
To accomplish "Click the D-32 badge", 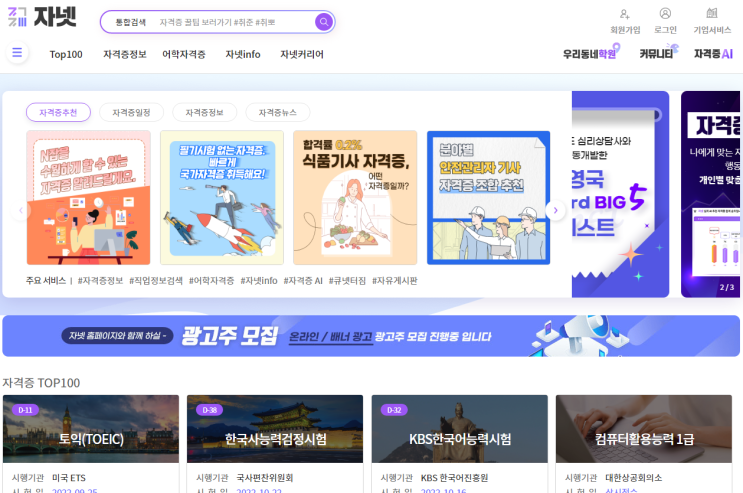I will tap(394, 410).
